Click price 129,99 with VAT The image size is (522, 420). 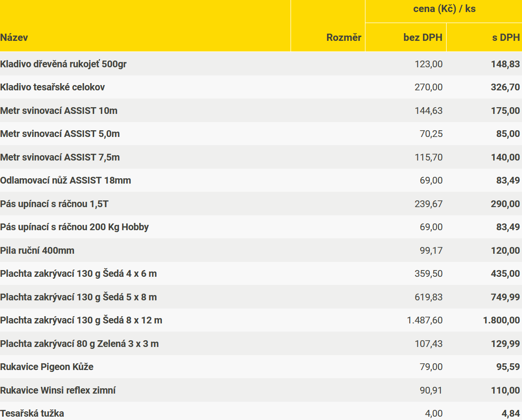click(x=505, y=344)
